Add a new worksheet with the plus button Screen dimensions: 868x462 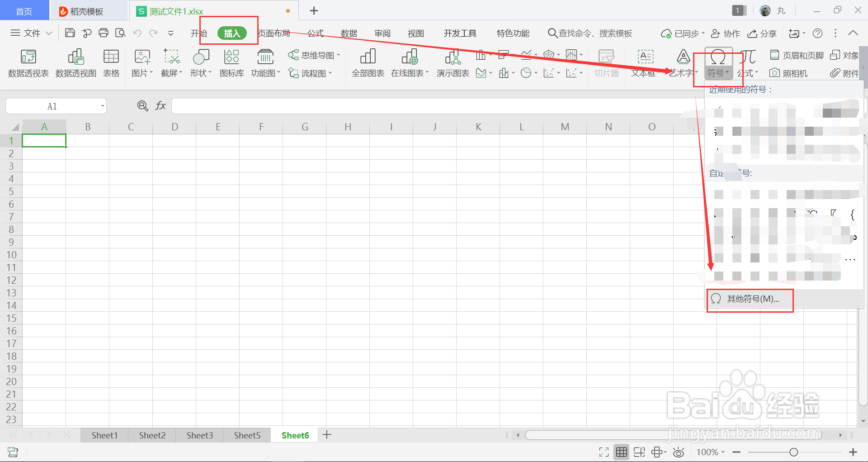click(x=326, y=435)
